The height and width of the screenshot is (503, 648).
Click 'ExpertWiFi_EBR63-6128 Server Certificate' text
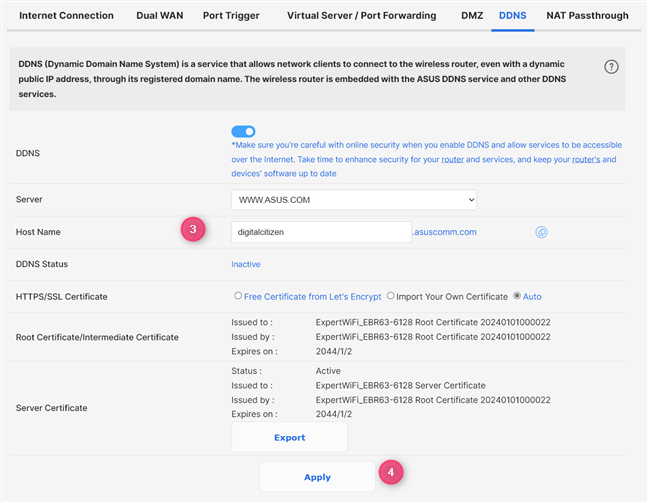(400, 385)
